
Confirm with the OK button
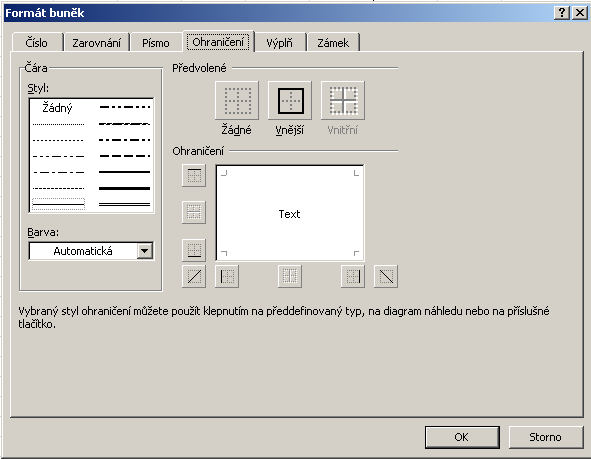[462, 437]
